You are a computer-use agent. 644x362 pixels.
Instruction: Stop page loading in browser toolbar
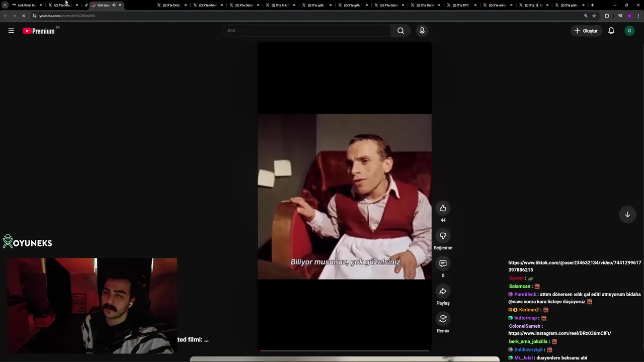click(x=24, y=16)
